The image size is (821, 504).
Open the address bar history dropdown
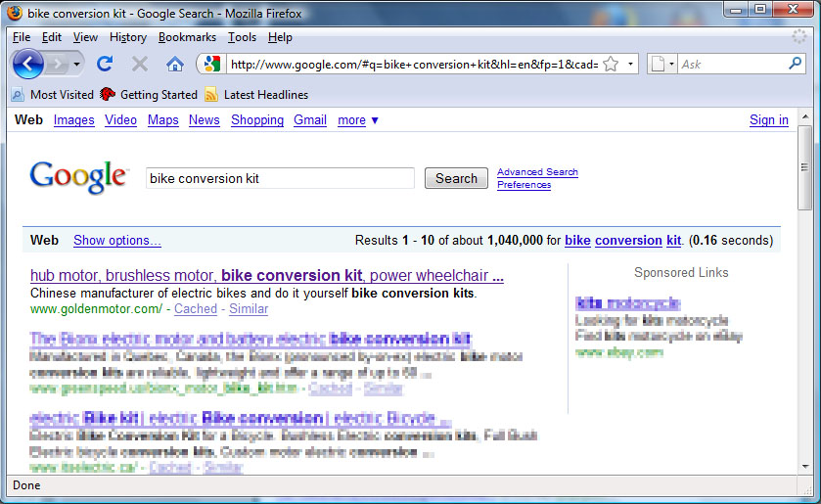pos(630,65)
